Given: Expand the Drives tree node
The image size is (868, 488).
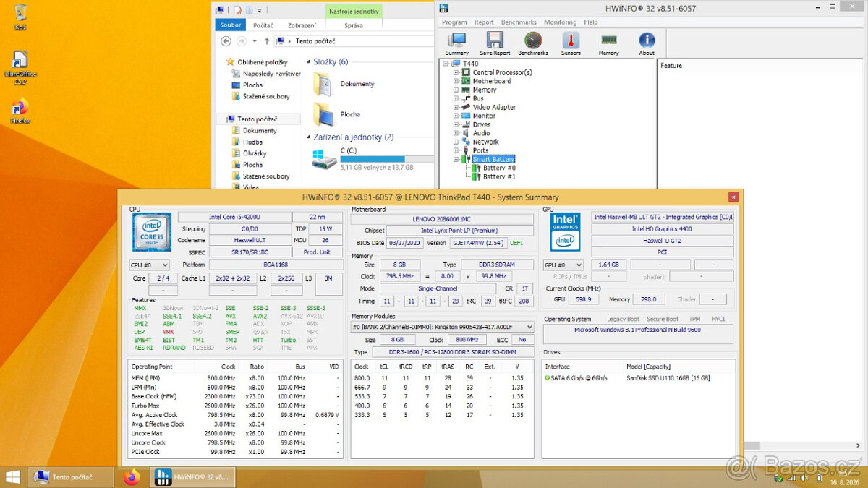Looking at the screenshot, I should (456, 124).
